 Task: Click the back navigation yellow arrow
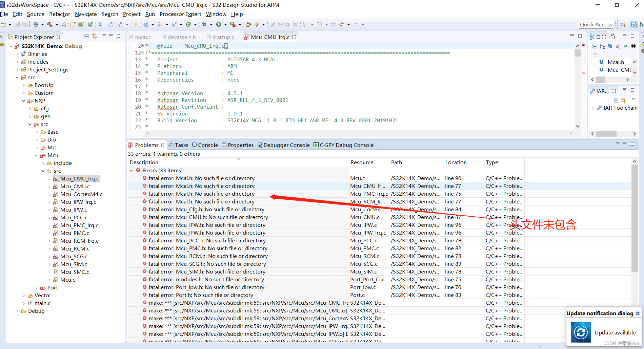(342, 24)
